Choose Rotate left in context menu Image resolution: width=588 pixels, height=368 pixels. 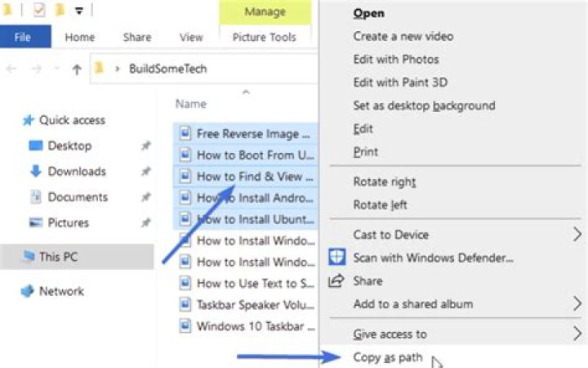point(380,205)
